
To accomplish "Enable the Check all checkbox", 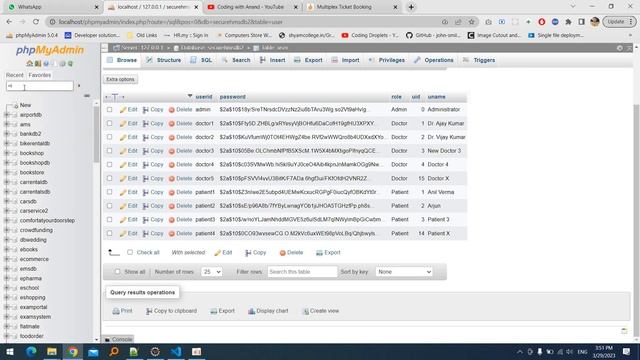I will click(130, 252).
